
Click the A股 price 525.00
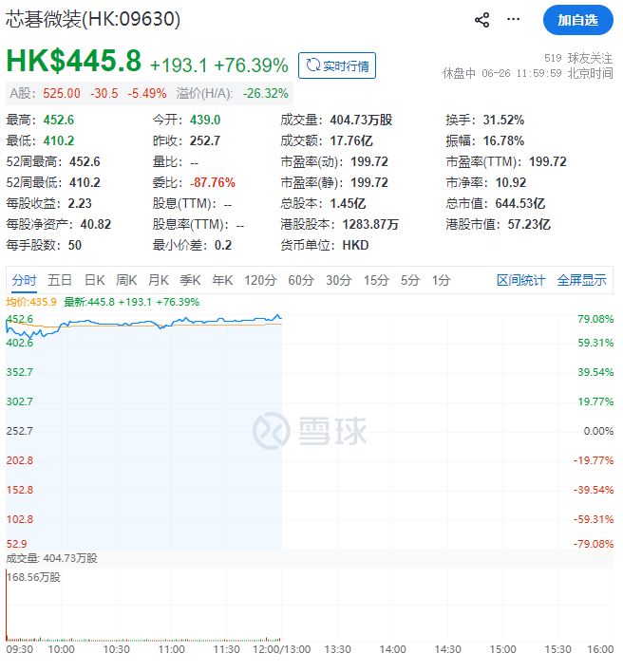click(62, 93)
